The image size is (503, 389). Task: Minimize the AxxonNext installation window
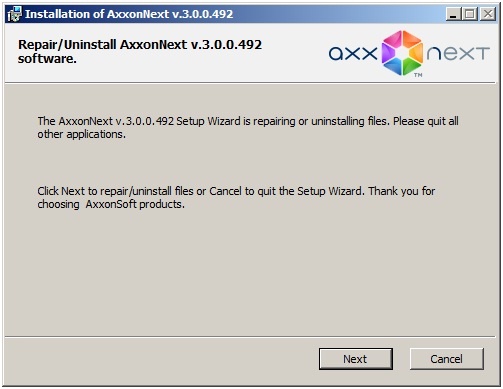453,14
